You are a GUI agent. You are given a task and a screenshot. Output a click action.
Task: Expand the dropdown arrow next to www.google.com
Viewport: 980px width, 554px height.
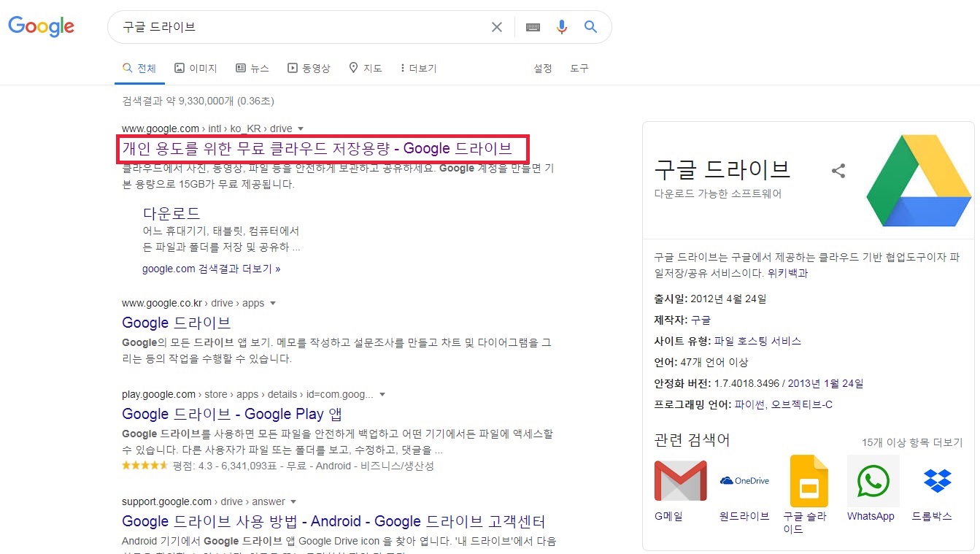coord(300,128)
